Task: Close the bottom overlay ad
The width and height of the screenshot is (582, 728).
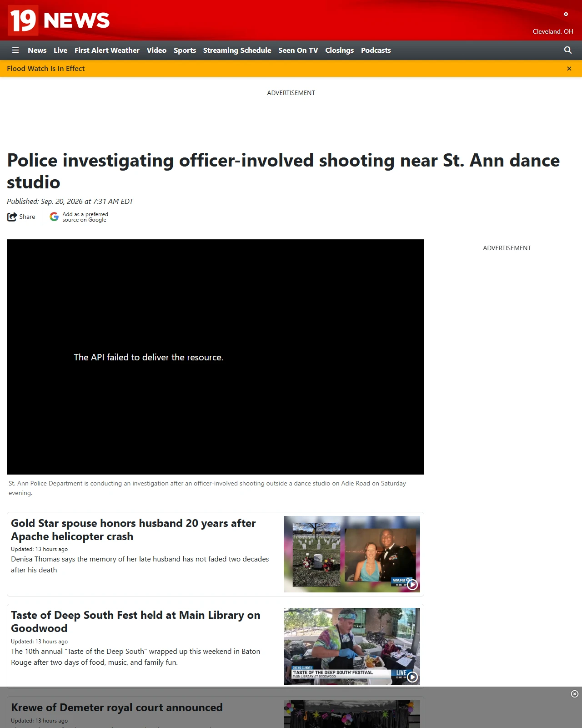Action: tap(575, 694)
